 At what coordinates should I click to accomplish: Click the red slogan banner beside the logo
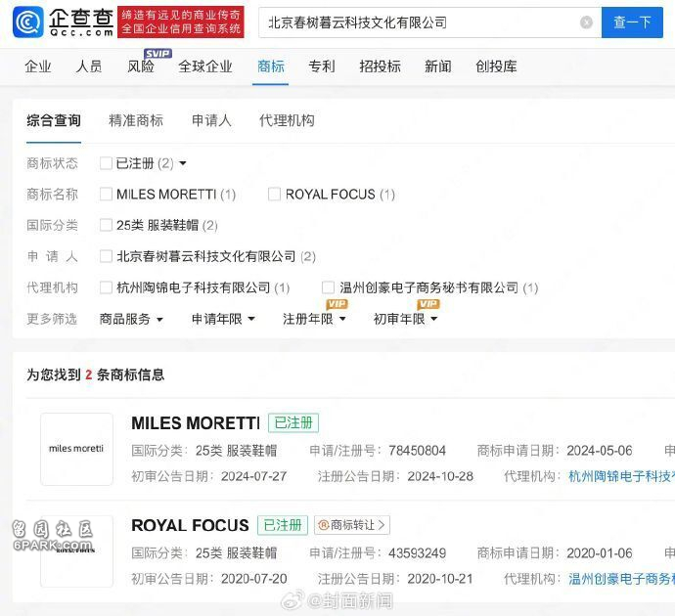(x=181, y=22)
